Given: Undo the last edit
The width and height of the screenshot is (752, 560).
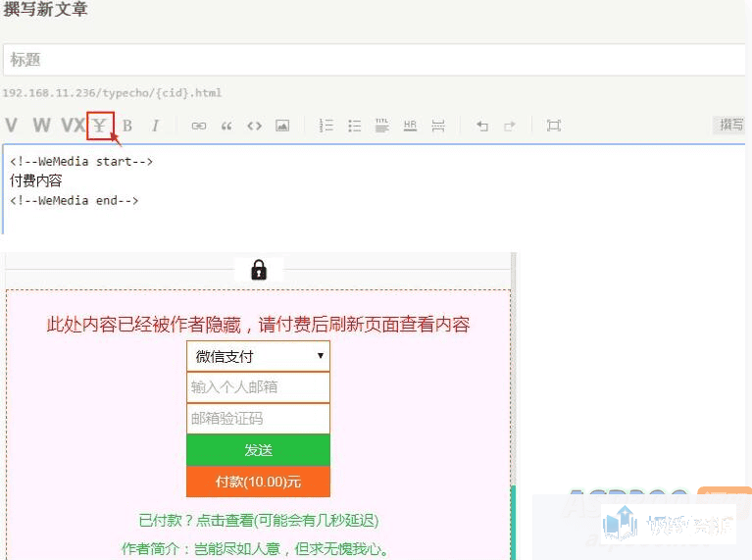Looking at the screenshot, I should coord(482,126).
